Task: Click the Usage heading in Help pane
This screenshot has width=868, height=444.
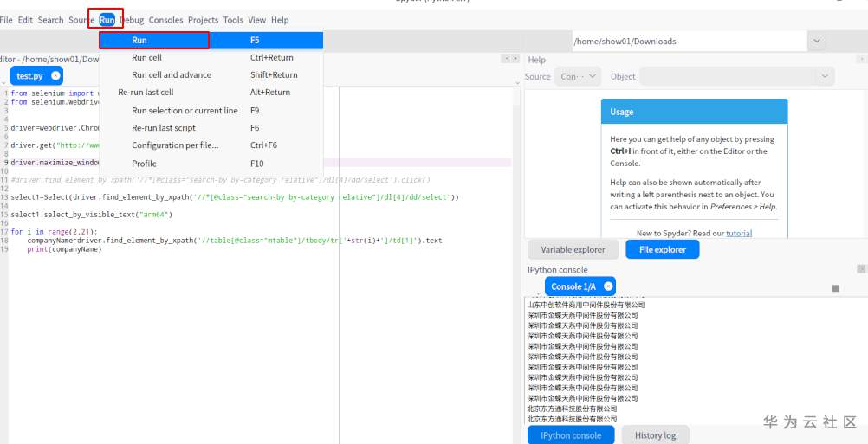Action: pos(621,112)
